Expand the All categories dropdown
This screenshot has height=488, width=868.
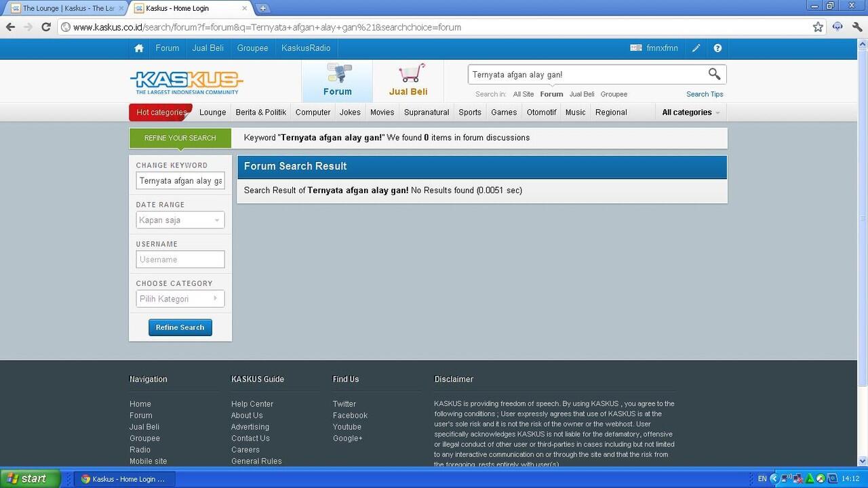pyautogui.click(x=691, y=113)
